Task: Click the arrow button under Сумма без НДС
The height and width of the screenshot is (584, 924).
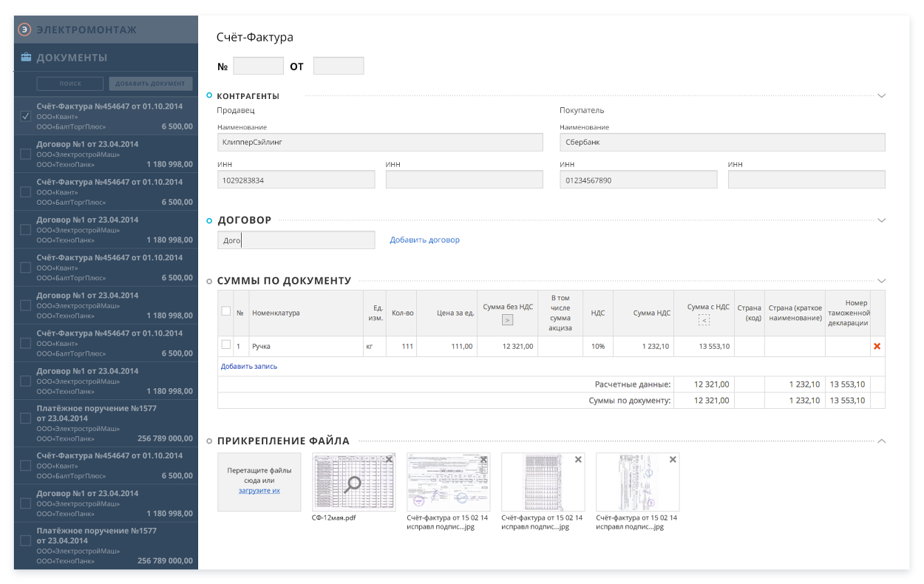Action: coord(507,320)
